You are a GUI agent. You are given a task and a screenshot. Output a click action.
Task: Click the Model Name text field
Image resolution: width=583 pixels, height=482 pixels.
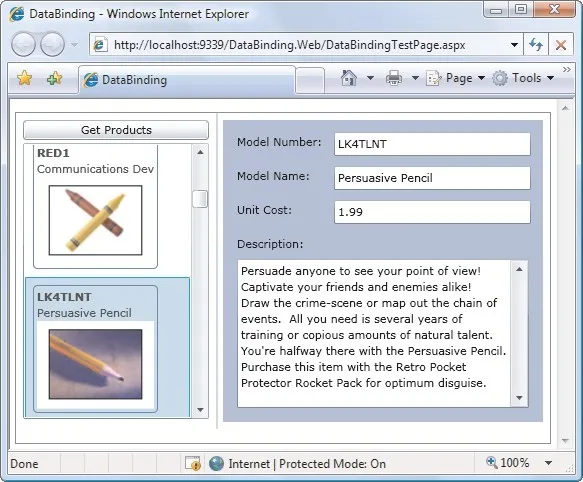[432, 178]
